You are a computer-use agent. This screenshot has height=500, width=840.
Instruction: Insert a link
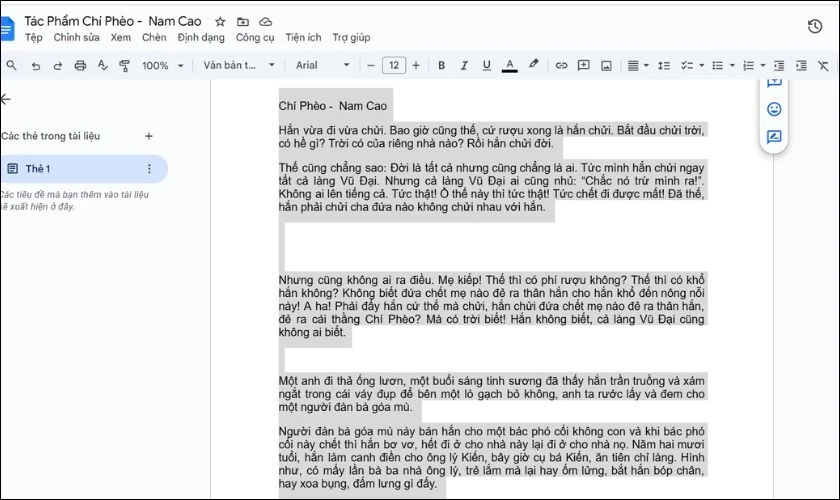561,65
